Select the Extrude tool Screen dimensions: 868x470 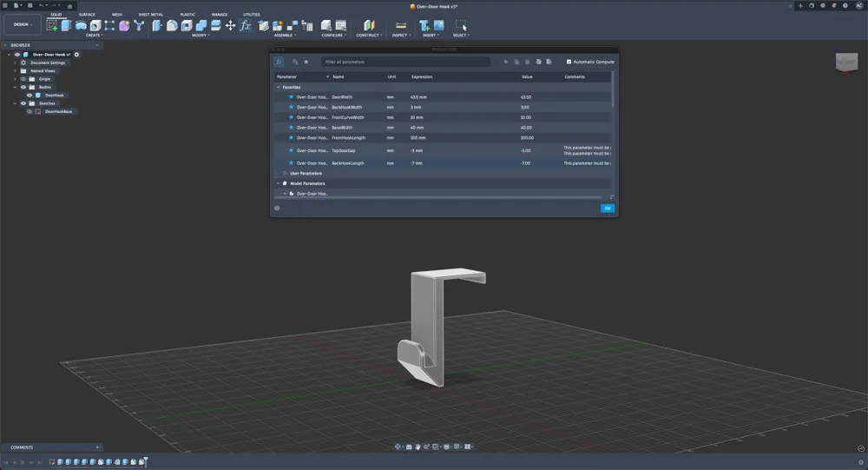click(66, 25)
